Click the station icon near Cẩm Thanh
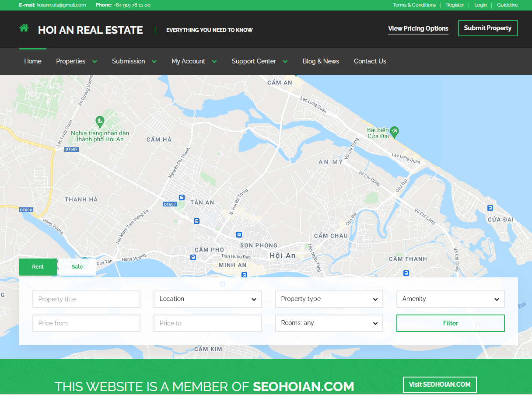The image size is (532, 395). click(406, 273)
